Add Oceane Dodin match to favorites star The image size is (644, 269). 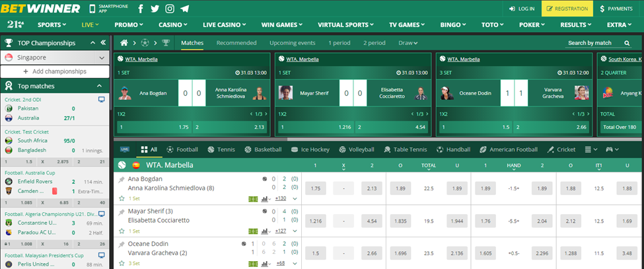point(122,263)
